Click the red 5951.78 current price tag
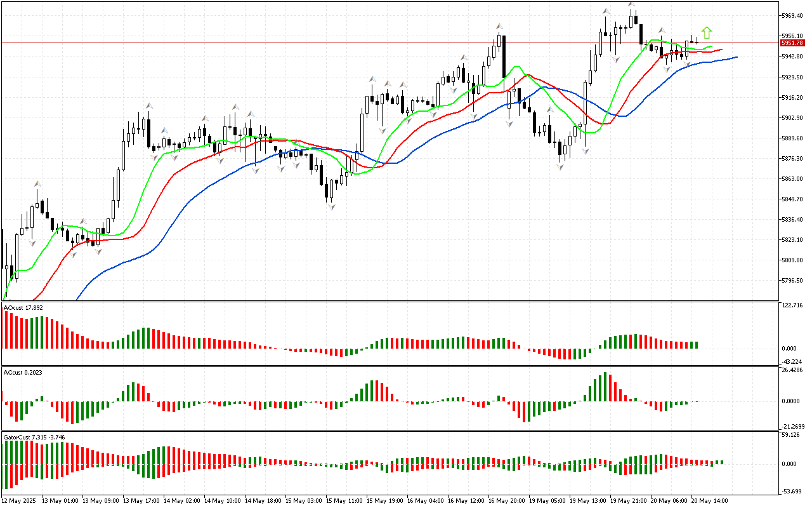Image resolution: width=812 pixels, height=508 pixels. 792,43
